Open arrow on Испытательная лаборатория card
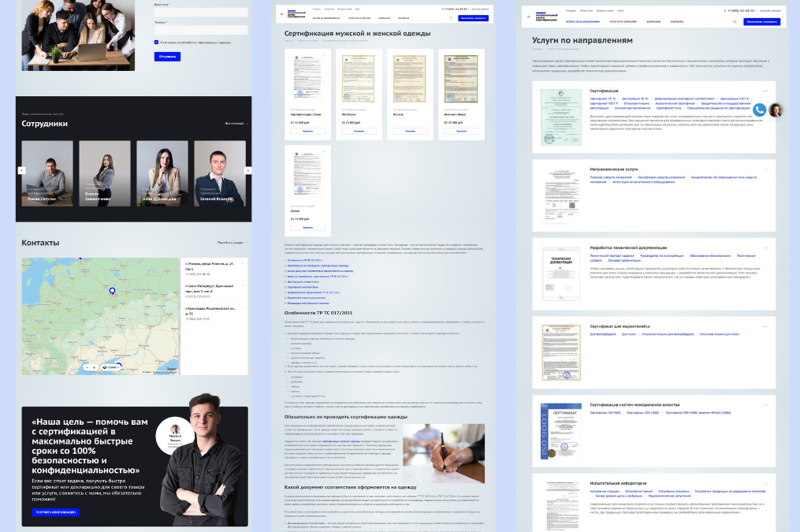Screen dimensions: 800x532 click(x=765, y=484)
